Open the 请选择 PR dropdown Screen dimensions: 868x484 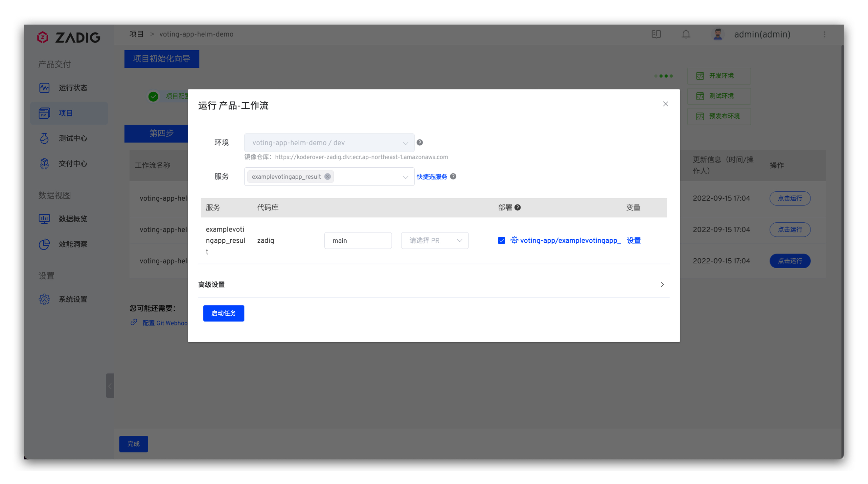[x=434, y=240]
